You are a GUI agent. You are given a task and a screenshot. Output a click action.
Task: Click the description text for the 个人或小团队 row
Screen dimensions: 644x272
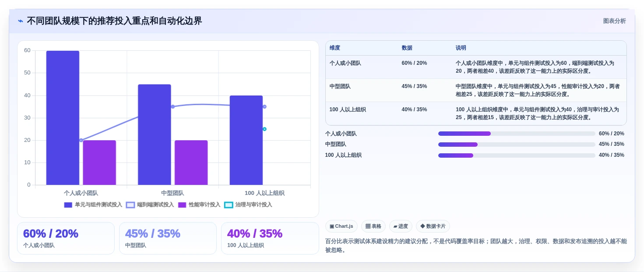click(535, 67)
